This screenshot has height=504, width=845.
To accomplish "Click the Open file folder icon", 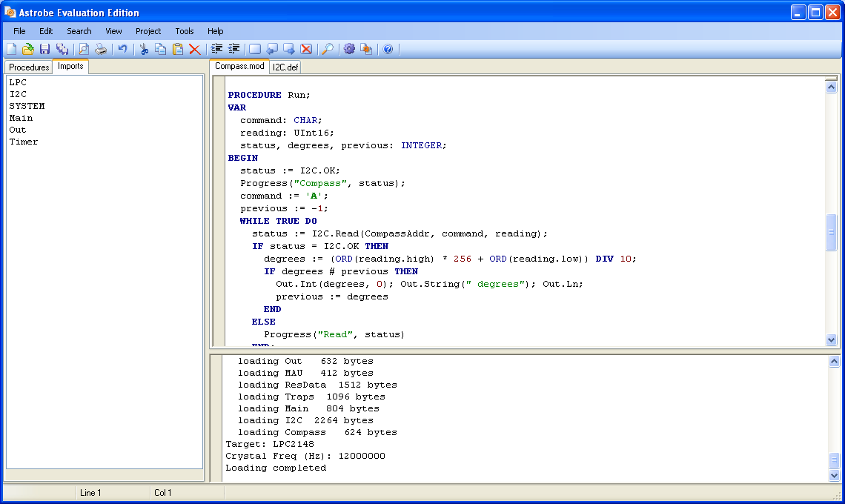I will (27, 49).
